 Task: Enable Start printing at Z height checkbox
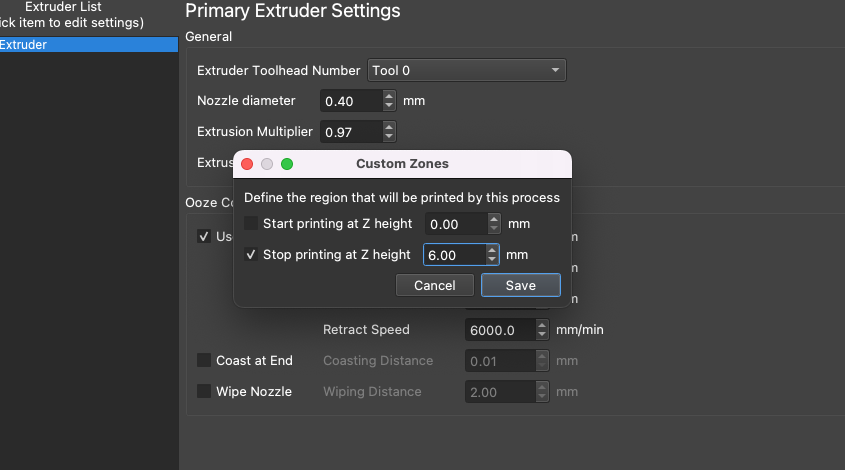tap(251, 223)
